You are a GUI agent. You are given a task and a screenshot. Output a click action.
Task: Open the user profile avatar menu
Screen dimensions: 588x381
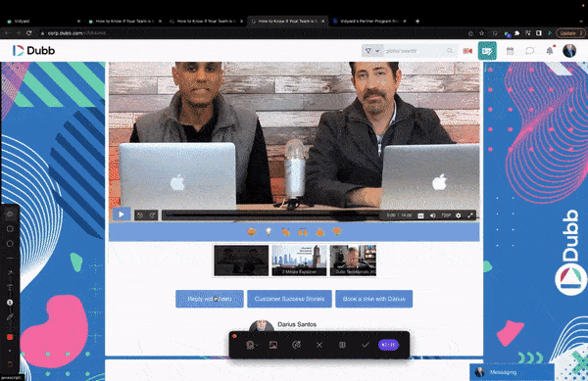tap(569, 51)
